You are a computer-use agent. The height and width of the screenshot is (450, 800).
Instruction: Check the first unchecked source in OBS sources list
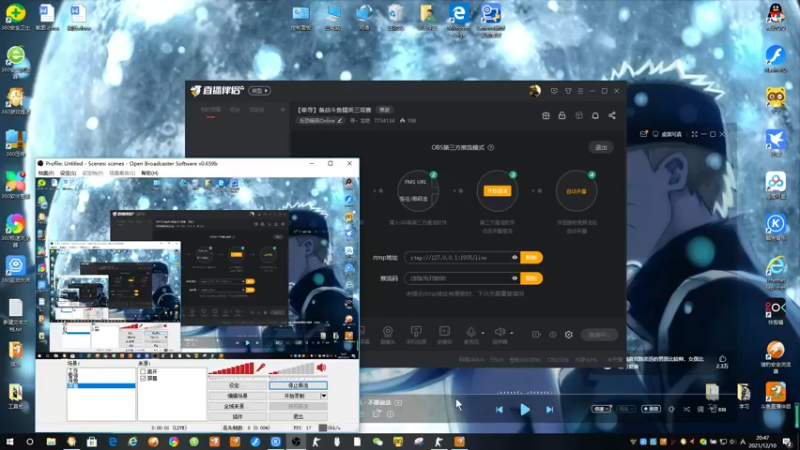coord(143,372)
